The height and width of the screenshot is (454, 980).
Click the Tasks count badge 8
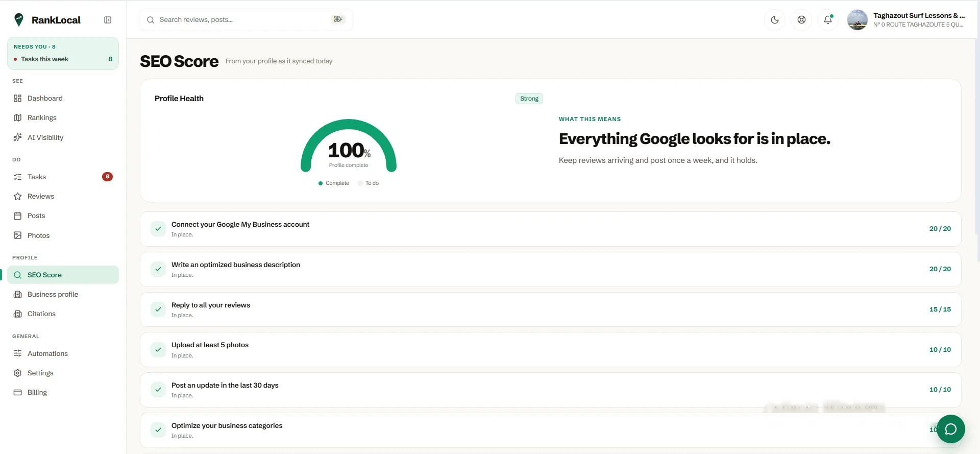pos(107,177)
